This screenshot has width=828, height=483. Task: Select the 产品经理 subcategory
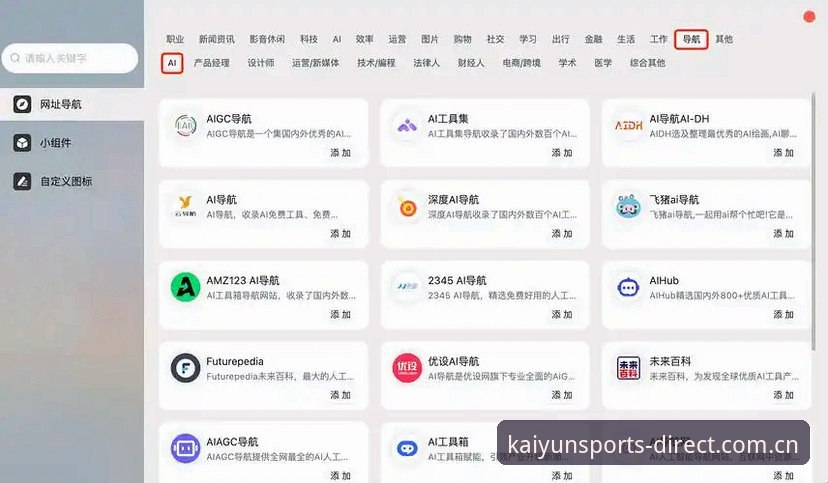point(212,63)
